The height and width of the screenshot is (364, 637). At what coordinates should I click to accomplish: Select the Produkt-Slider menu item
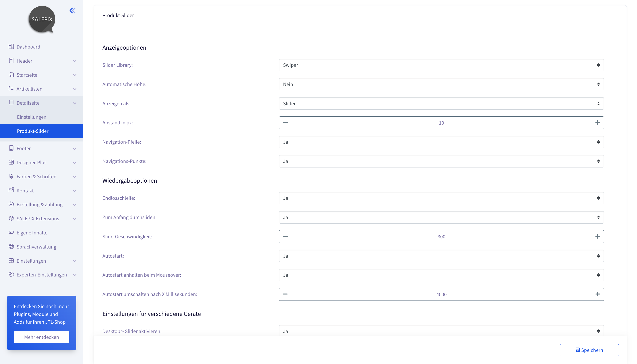click(41, 131)
